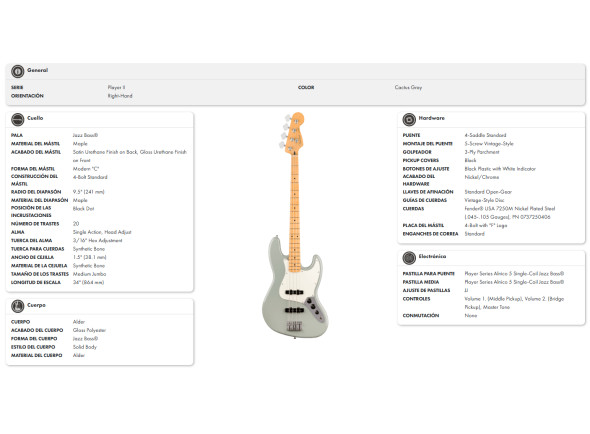Click the 3/16" Hex Adjustment value
Image resolution: width=590 pixels, height=434 pixels.
pos(97,241)
